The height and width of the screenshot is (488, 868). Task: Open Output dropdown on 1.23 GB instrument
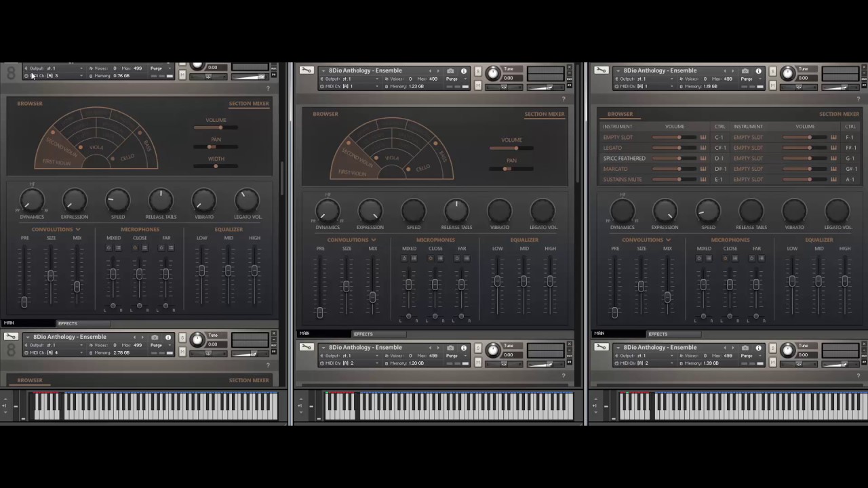pos(349,79)
